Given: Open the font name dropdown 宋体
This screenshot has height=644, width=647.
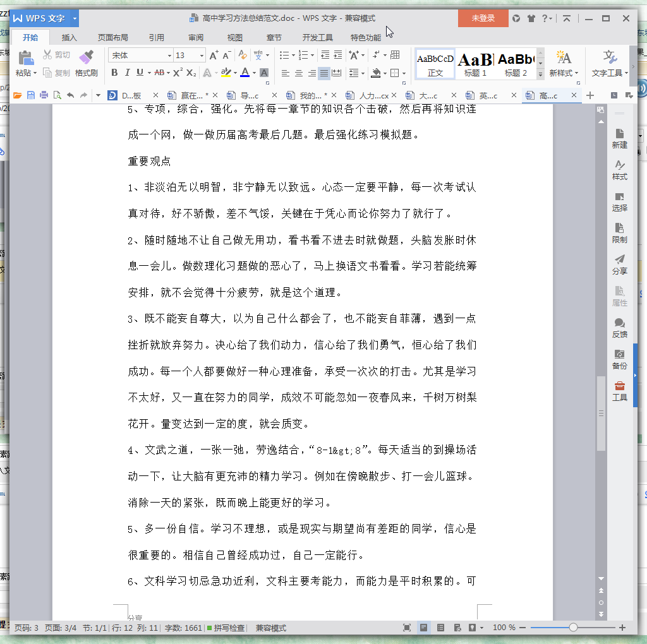Looking at the screenshot, I should pos(169,56).
